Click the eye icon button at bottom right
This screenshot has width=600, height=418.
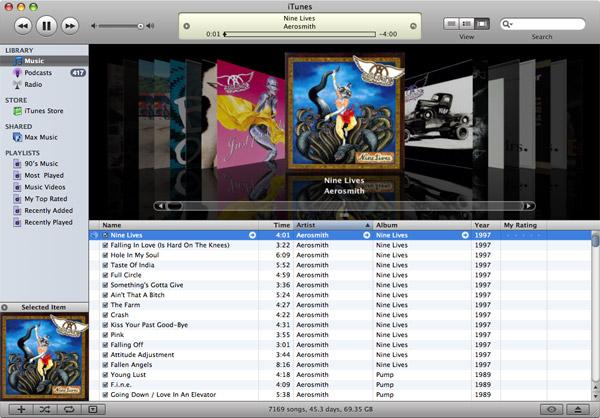click(x=551, y=409)
